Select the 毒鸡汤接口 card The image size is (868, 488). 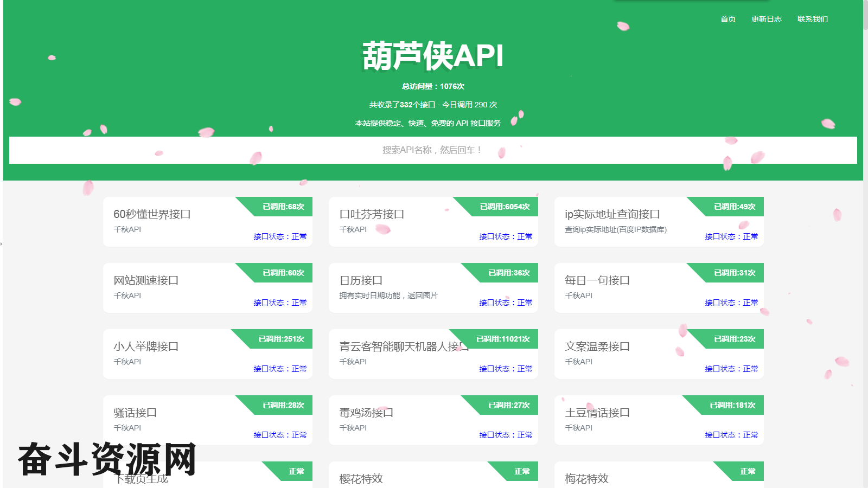pos(366,413)
